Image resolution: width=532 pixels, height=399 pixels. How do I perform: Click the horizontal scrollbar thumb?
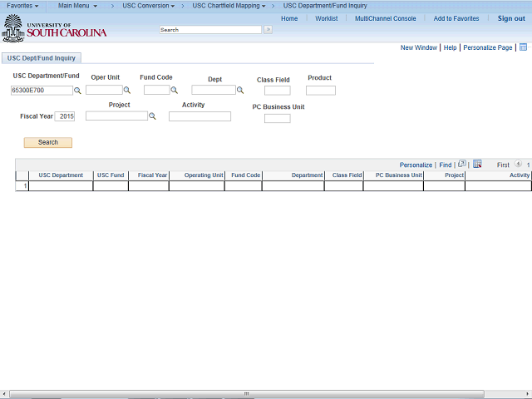[247, 393]
